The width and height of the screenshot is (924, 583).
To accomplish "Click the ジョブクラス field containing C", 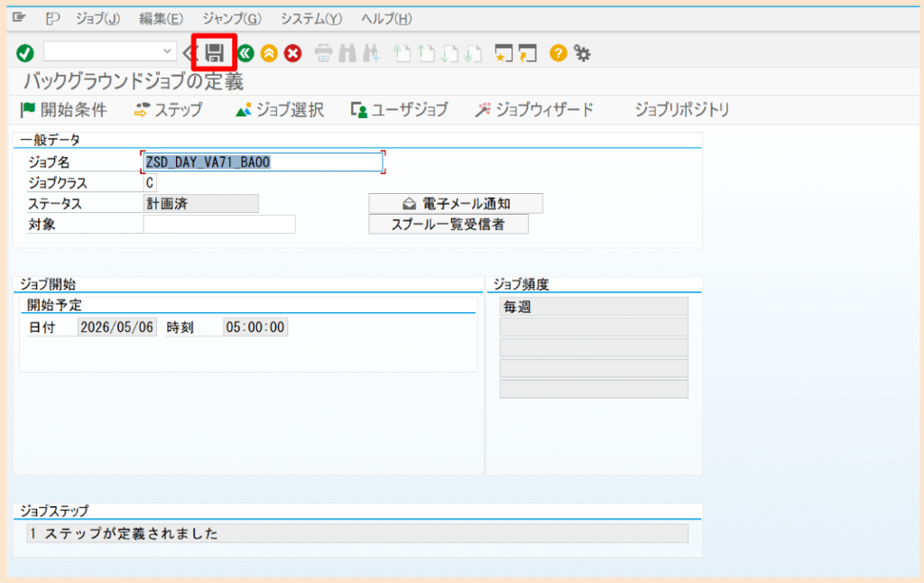I will pos(150,182).
